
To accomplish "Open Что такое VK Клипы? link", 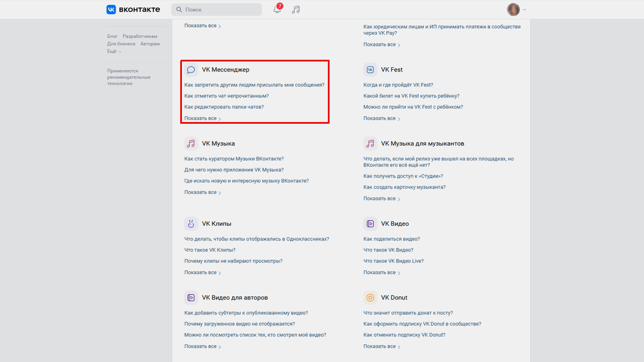I will [210, 250].
